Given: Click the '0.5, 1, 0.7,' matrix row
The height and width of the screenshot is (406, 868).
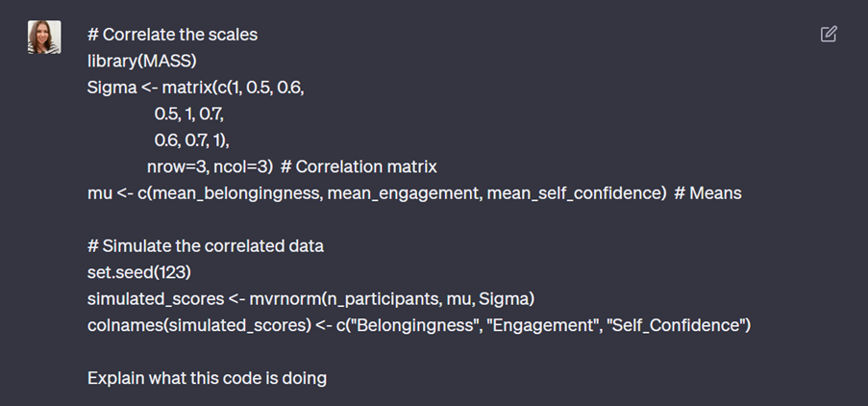Looking at the screenshot, I should (195, 114).
